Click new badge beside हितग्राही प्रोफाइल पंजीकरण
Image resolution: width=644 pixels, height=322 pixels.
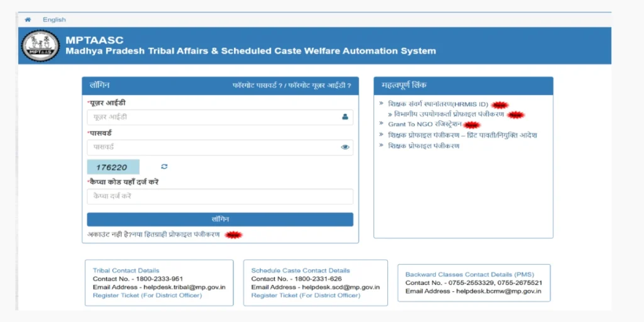click(234, 235)
